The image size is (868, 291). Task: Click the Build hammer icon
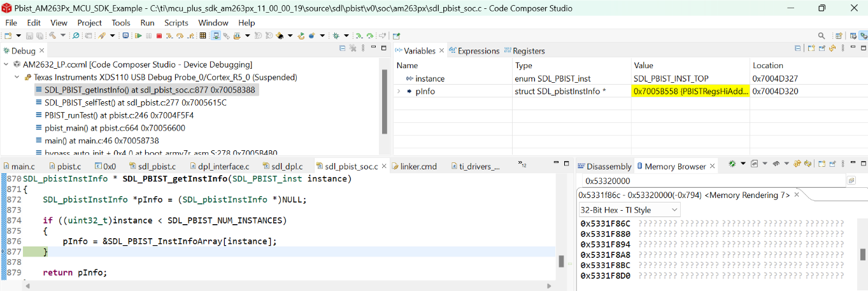52,36
